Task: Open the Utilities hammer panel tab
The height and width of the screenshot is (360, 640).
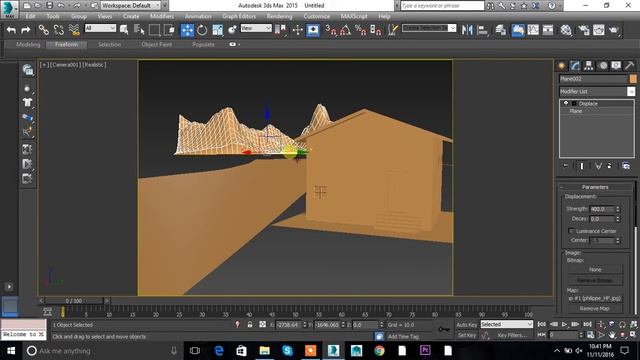Action: pyautogui.click(x=629, y=65)
